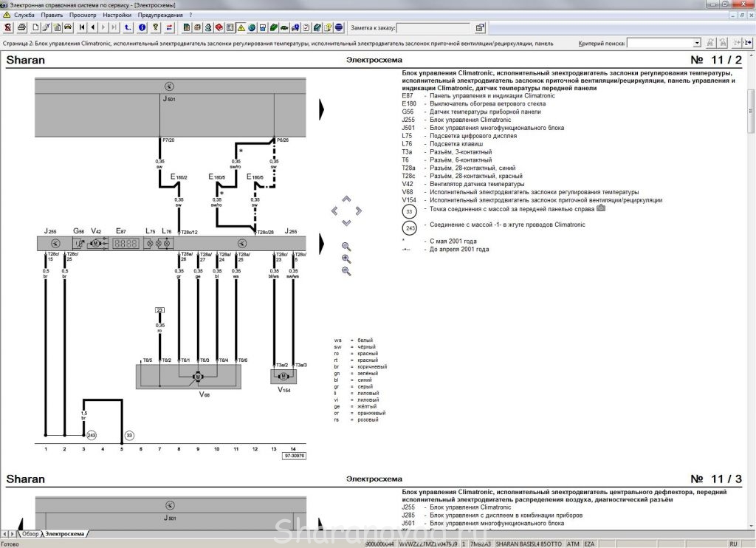Click the camera icon next to ground point 33
Screen dimensions: 756x548
click(x=600, y=208)
